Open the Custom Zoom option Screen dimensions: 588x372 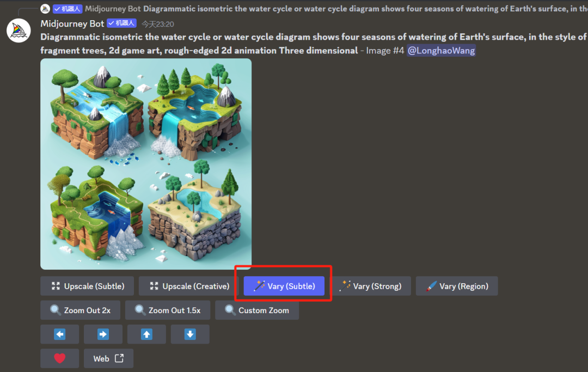tap(257, 310)
